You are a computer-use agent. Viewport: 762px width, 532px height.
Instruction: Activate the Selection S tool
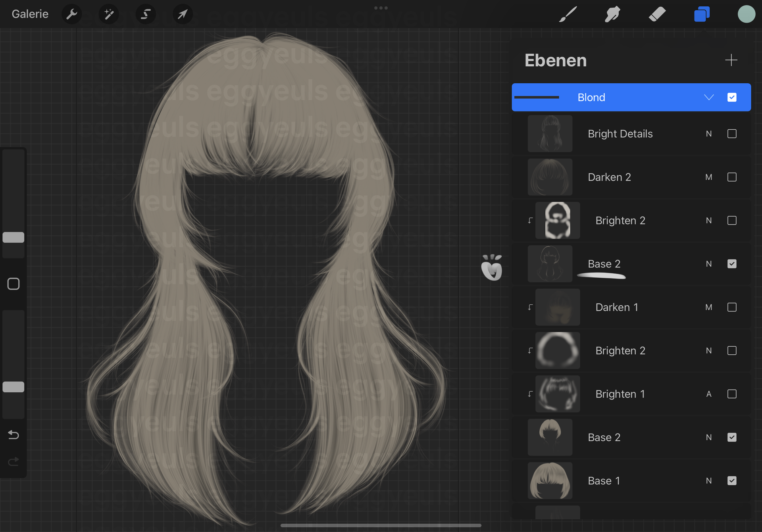coord(145,14)
